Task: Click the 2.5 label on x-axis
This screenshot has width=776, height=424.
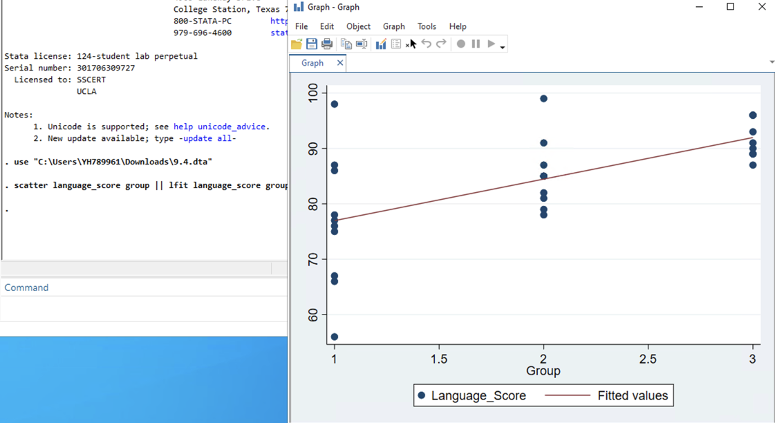Action: point(648,359)
